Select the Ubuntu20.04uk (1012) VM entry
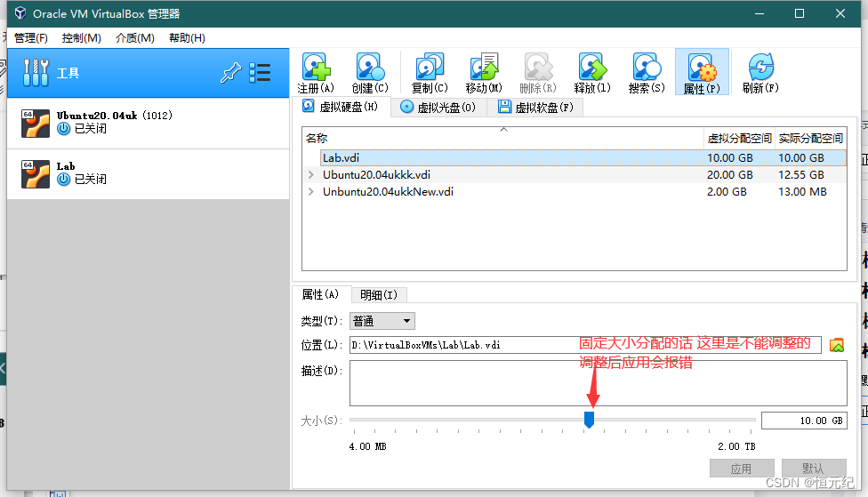 [x=149, y=123]
